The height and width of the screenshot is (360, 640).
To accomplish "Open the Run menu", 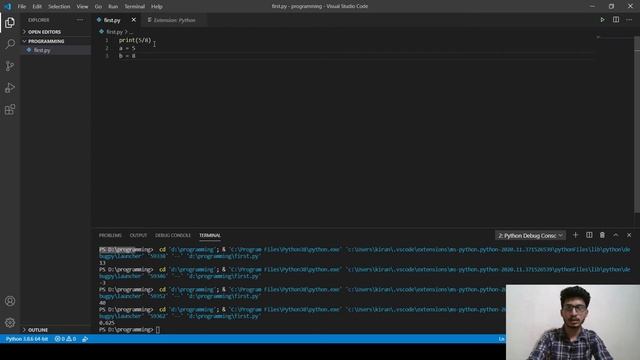I will click(113, 7).
